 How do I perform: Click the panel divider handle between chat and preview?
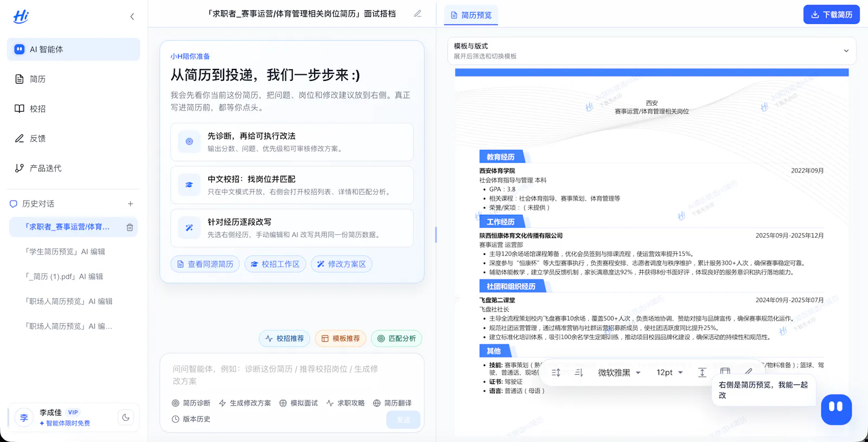436,234
